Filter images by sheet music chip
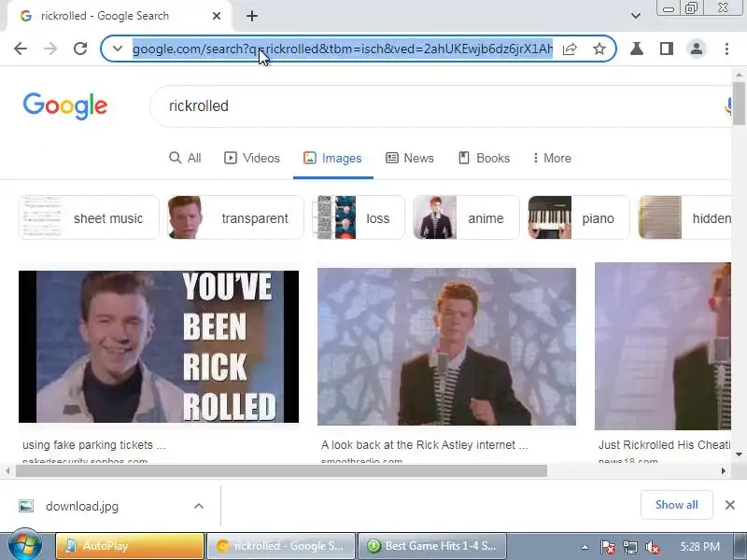 [89, 217]
